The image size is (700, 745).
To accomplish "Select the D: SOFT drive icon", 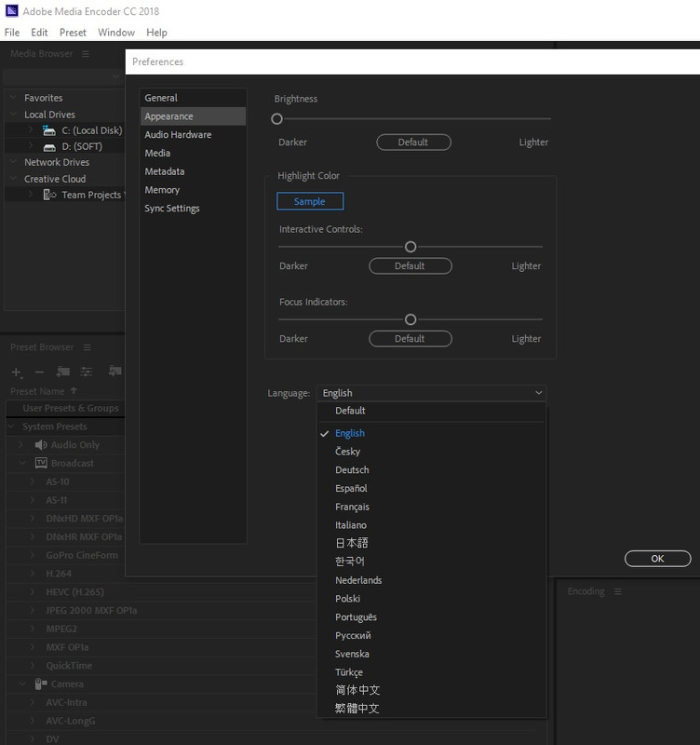I will pyautogui.click(x=49, y=147).
